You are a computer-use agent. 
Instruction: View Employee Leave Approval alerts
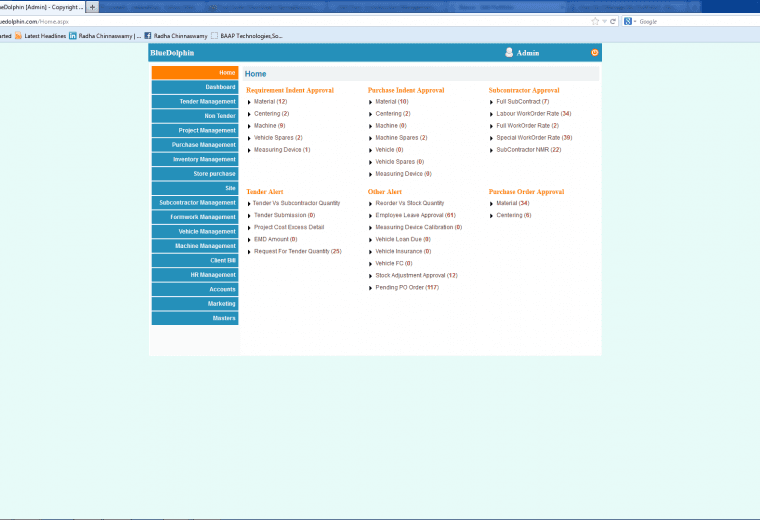tap(414, 215)
